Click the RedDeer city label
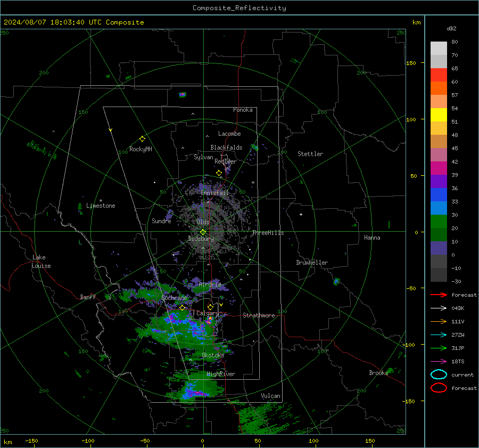Viewport: 479px width, 448px height. tap(226, 161)
